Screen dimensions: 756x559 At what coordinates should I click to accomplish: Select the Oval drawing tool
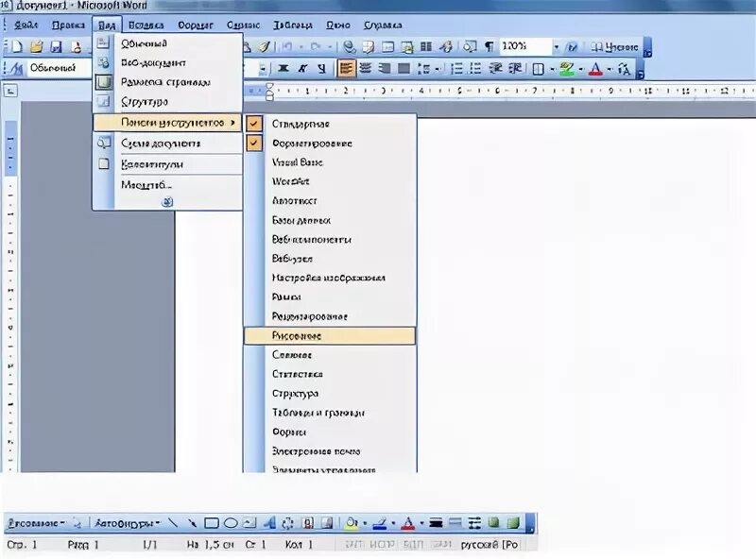(231, 523)
